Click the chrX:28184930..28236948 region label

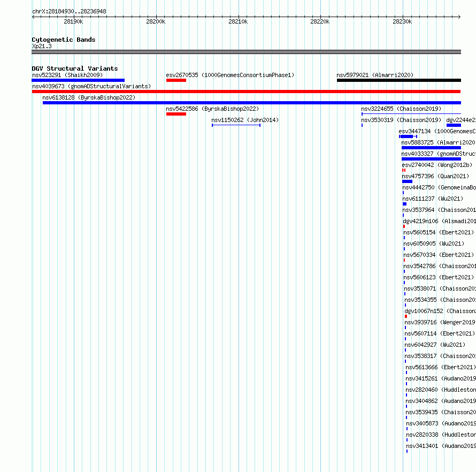[69, 12]
